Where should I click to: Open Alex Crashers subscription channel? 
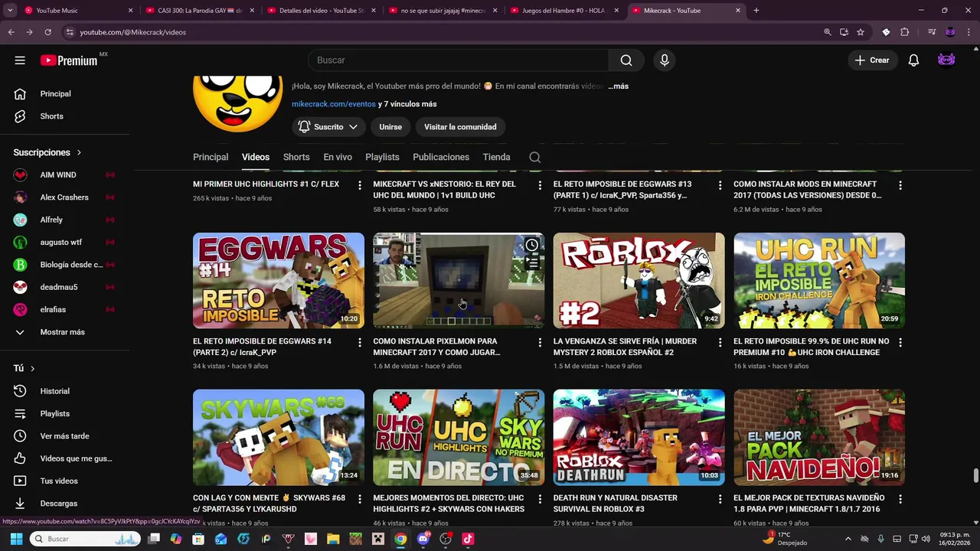coord(65,197)
